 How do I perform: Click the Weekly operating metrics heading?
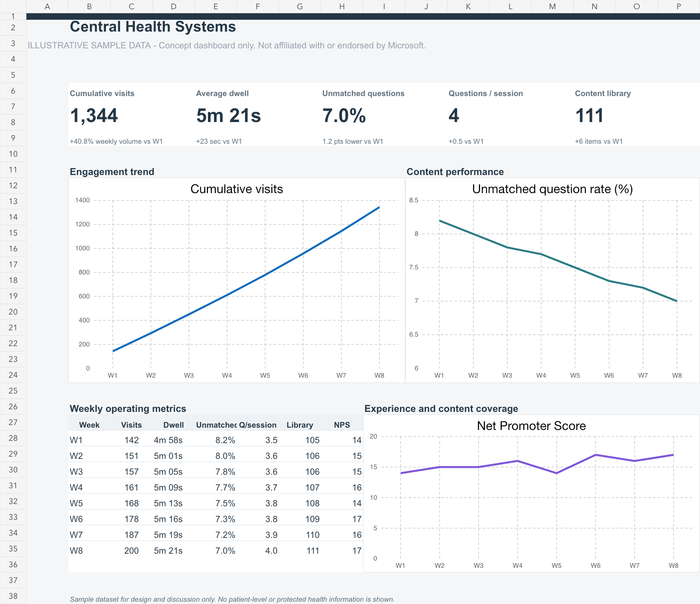tap(128, 409)
